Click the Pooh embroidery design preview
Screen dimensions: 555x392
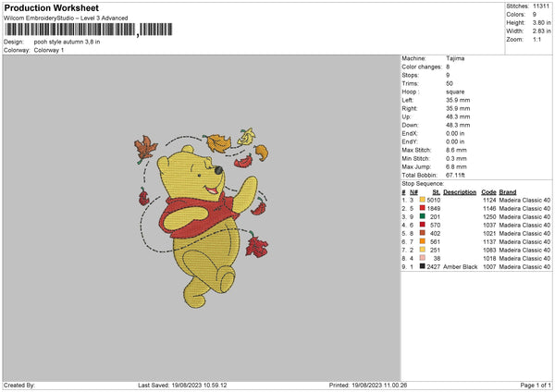[201, 217]
